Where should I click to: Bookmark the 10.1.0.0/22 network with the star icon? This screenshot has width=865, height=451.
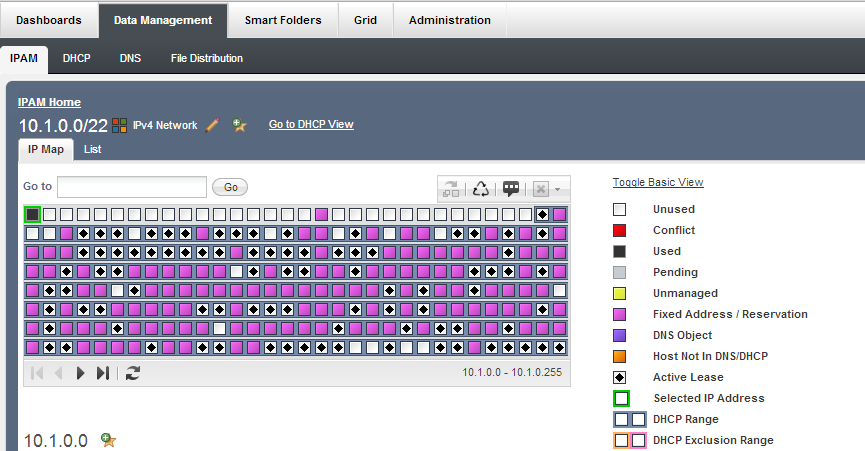pos(239,125)
